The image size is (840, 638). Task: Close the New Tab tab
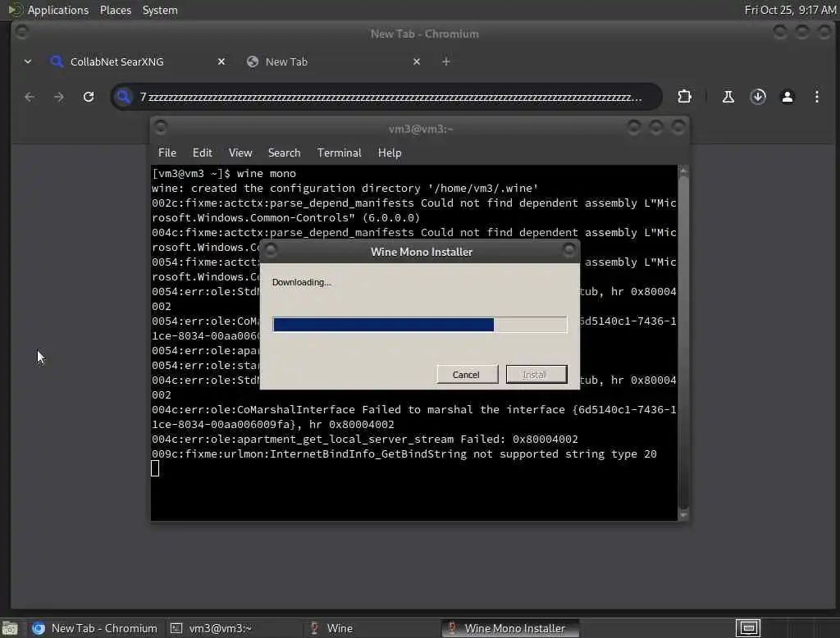417,62
